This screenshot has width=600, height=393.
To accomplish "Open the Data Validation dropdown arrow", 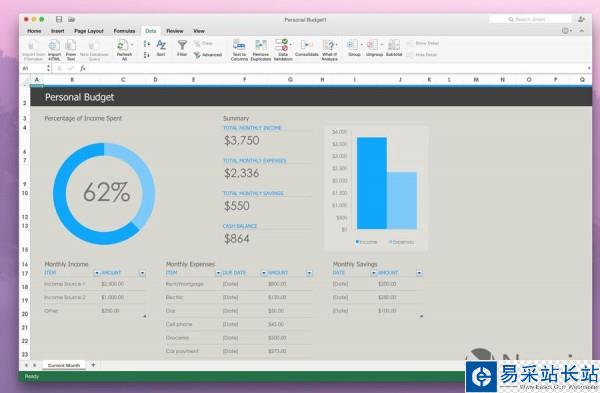I will (291, 45).
